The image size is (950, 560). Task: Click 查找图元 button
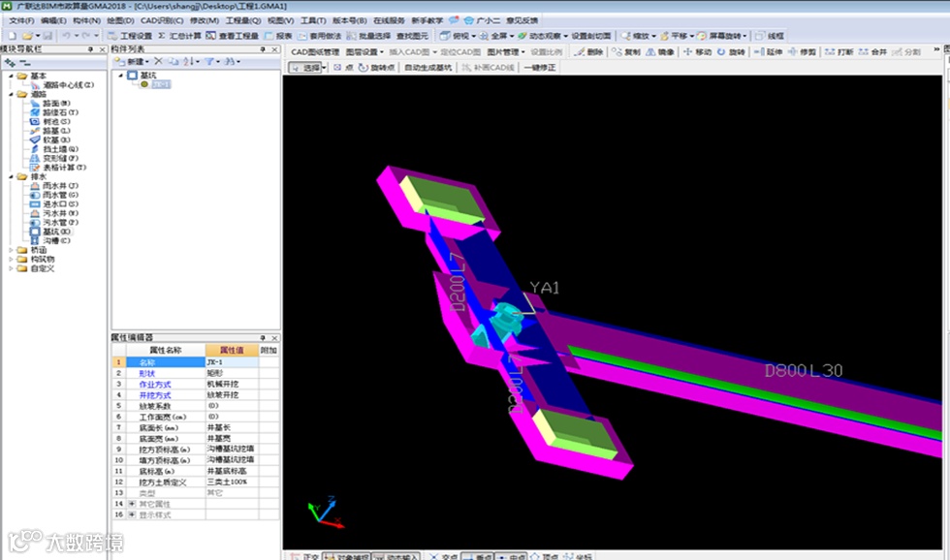pyautogui.click(x=412, y=36)
